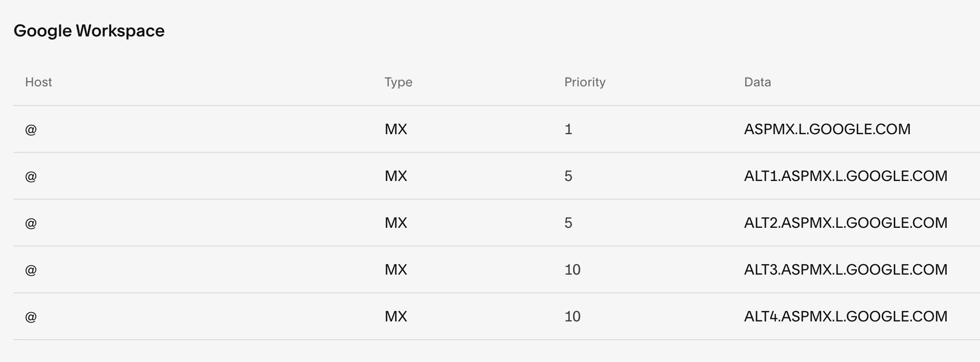
Task: Select the ALT1.ASPMX.L.GOOGLE.COM data value
Action: [845, 176]
